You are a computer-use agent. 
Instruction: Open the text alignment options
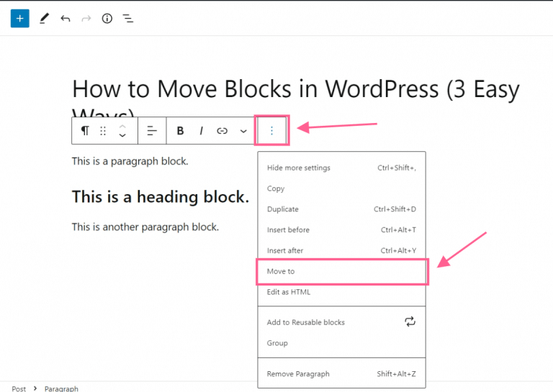click(x=152, y=131)
